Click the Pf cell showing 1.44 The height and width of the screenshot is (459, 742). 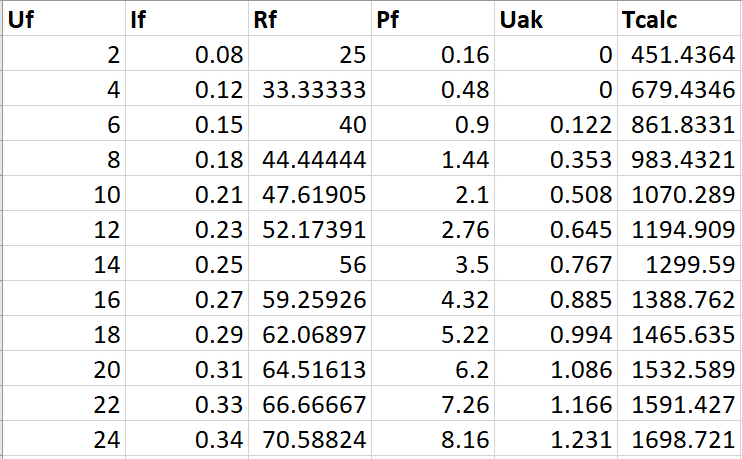[432, 160]
